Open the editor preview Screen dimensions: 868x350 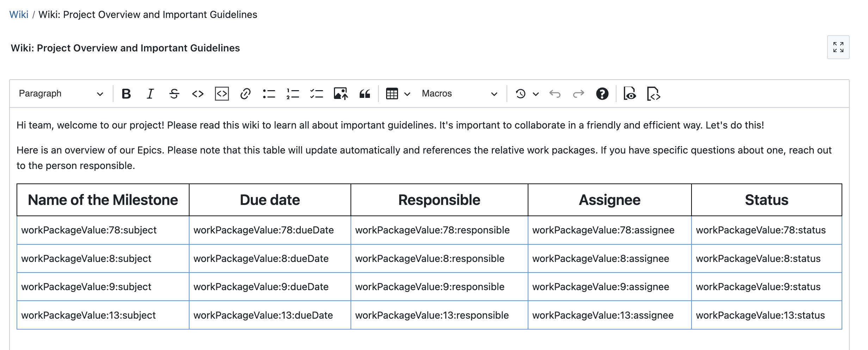pos(630,93)
